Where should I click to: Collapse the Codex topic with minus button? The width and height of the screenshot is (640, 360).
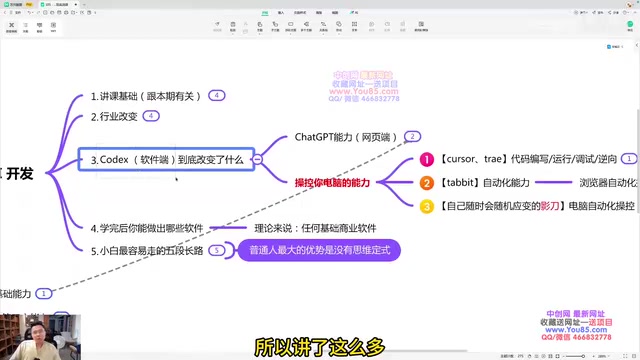tap(258, 159)
